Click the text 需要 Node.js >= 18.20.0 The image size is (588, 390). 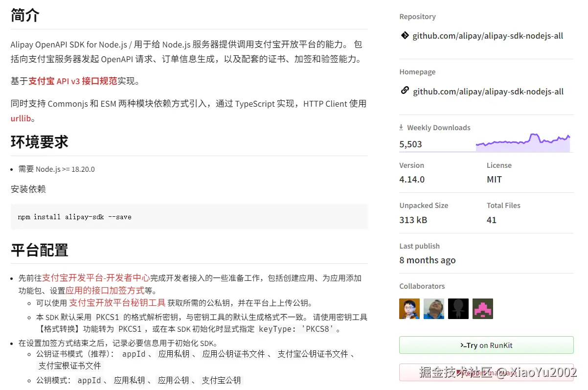pyautogui.click(x=57, y=169)
